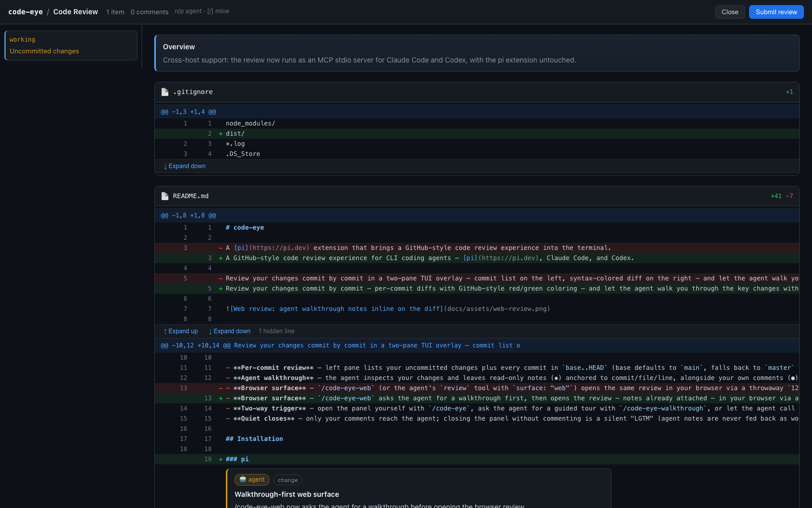
Task: Click the Web review image link line
Action: pos(477,309)
